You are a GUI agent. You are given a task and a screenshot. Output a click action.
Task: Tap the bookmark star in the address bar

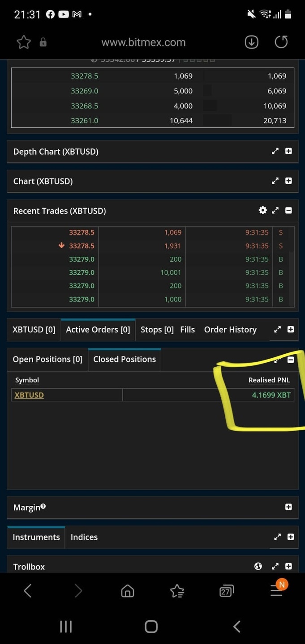pyautogui.click(x=24, y=42)
